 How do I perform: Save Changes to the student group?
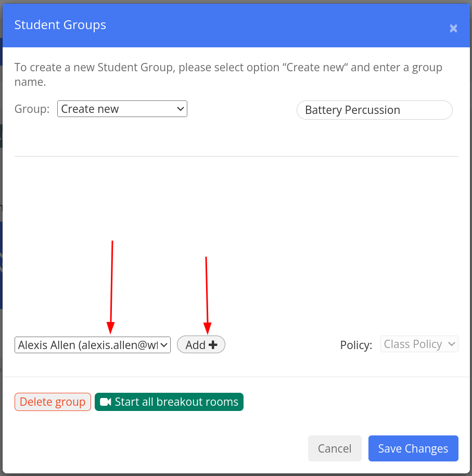(x=413, y=448)
